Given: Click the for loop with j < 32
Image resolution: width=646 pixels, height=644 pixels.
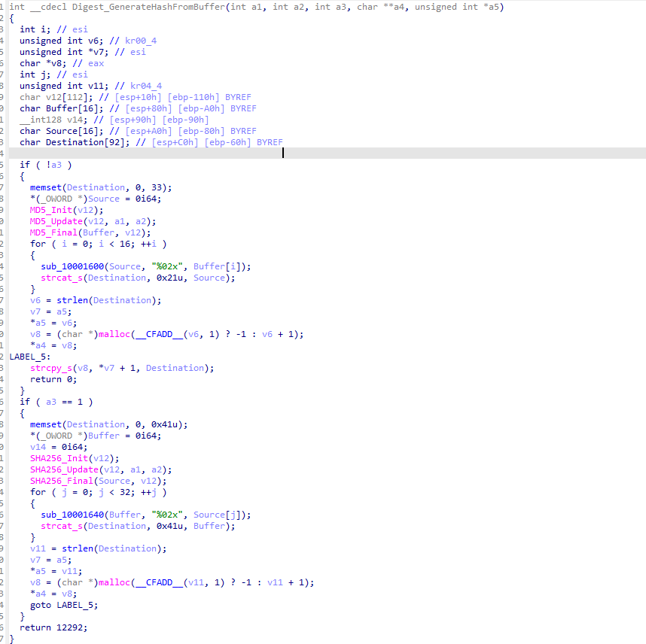Looking at the screenshot, I should pos(99,492).
